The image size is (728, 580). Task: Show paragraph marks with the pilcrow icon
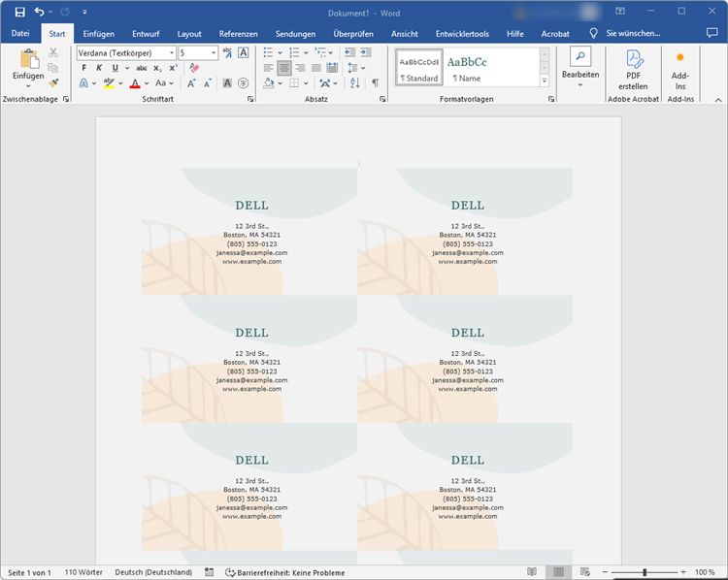[375, 84]
